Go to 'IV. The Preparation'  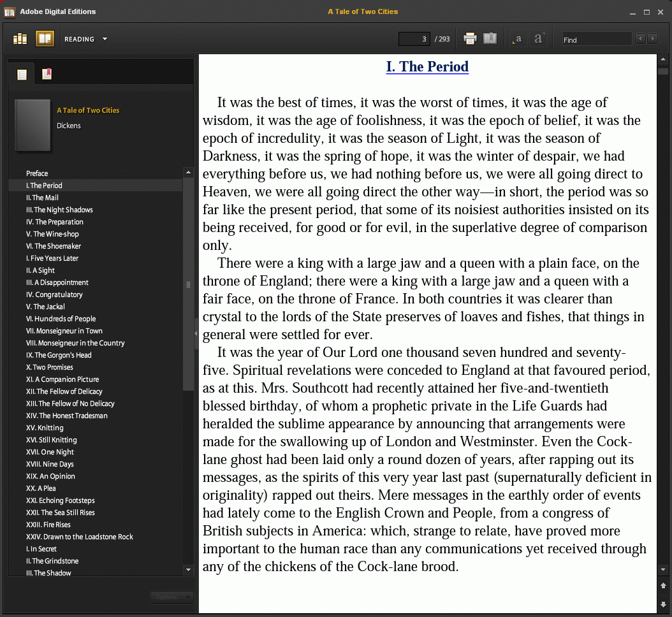[54, 222]
